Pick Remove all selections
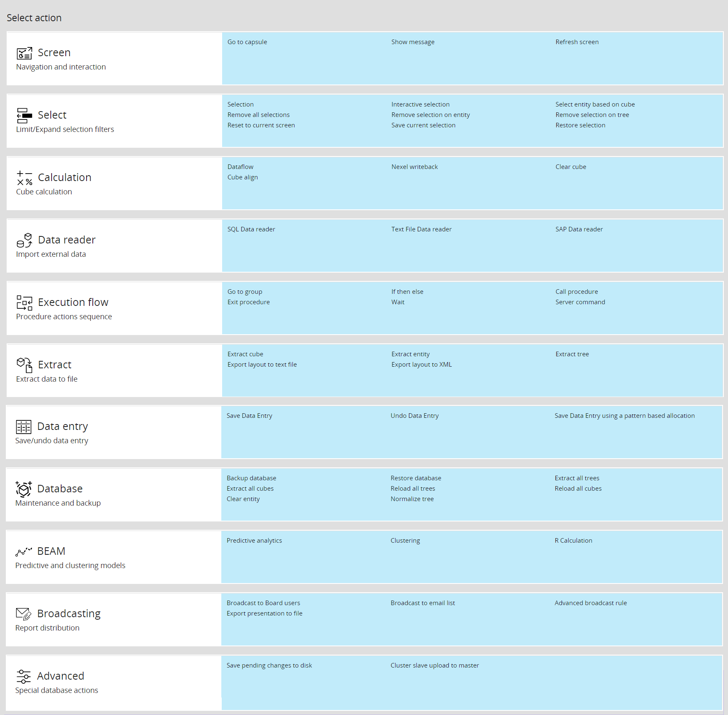The image size is (728, 715). point(258,115)
